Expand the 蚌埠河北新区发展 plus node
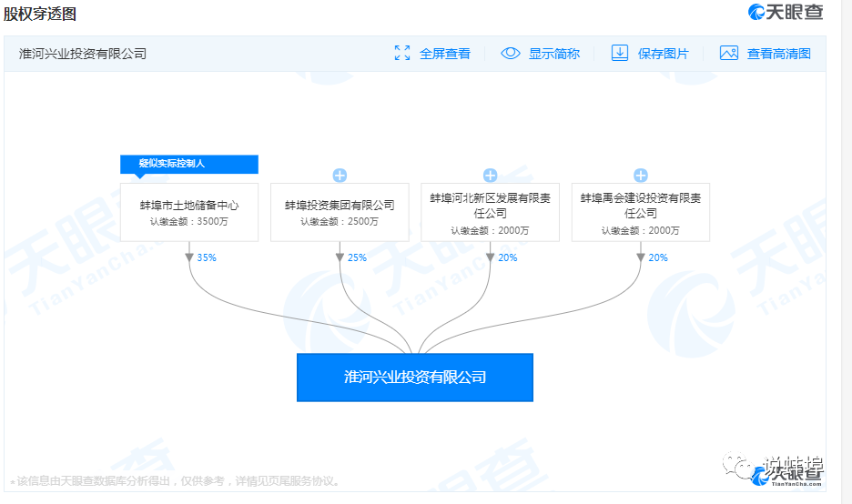The image size is (852, 504). (490, 175)
